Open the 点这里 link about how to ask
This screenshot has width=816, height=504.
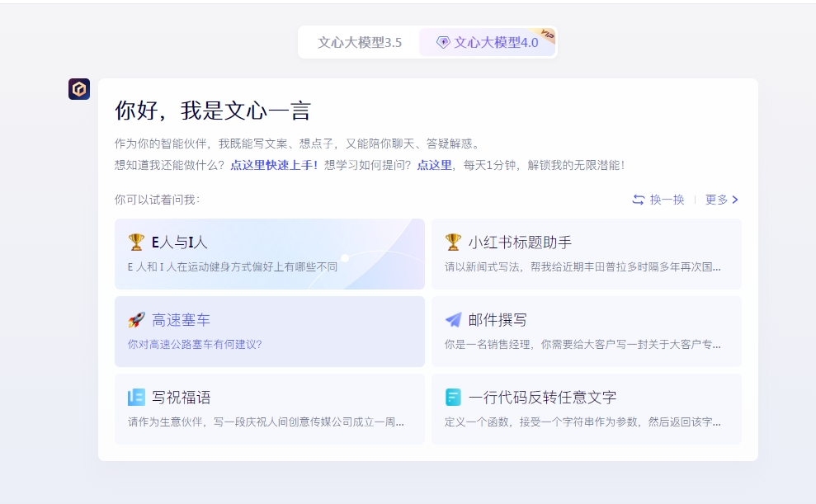tap(434, 165)
